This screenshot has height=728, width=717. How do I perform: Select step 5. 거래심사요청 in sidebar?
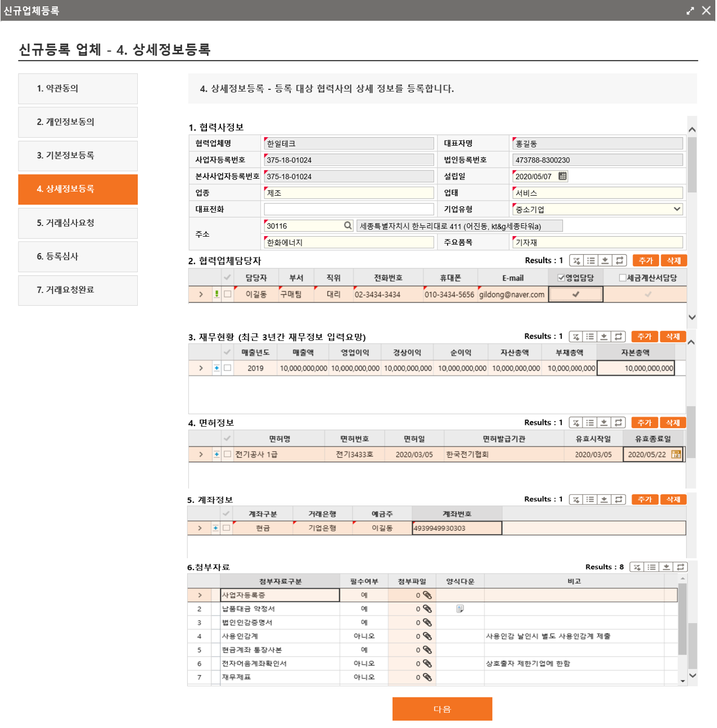pyautogui.click(x=78, y=223)
